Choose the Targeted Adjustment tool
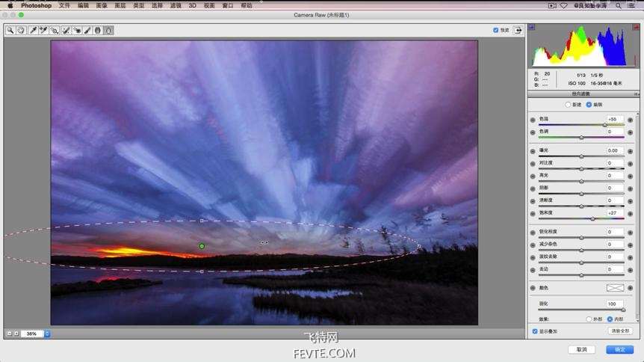This screenshot has width=644, height=362. click(x=55, y=31)
